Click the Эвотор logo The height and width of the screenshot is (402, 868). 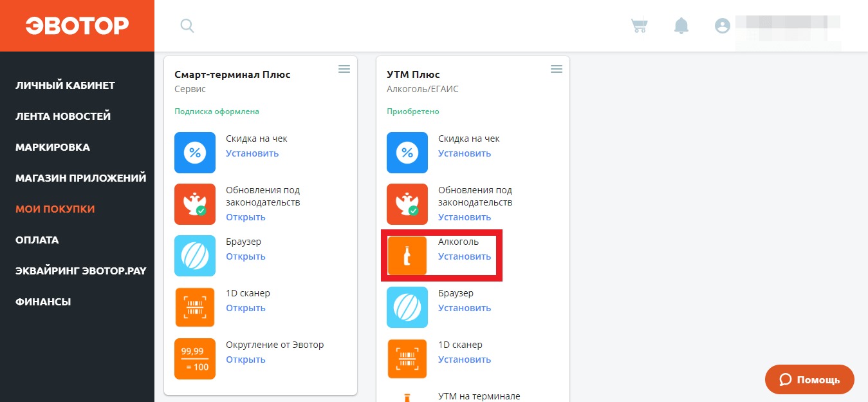[x=77, y=26]
